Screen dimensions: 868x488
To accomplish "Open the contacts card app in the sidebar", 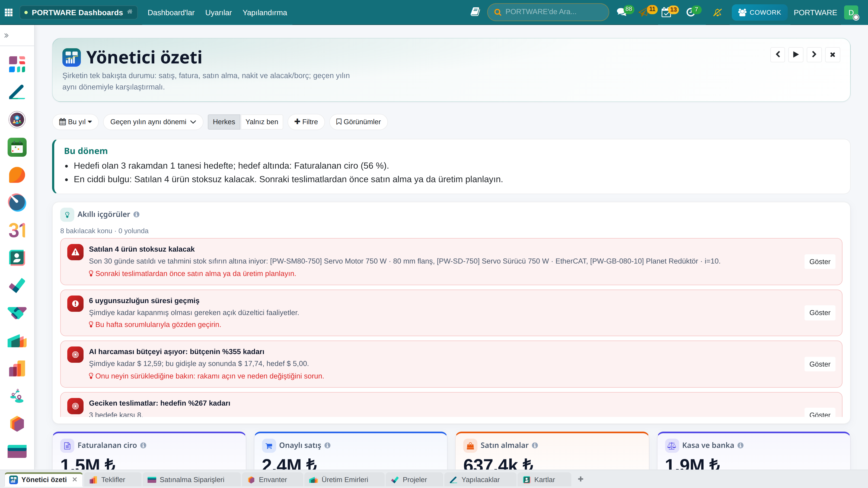I will [x=17, y=258].
